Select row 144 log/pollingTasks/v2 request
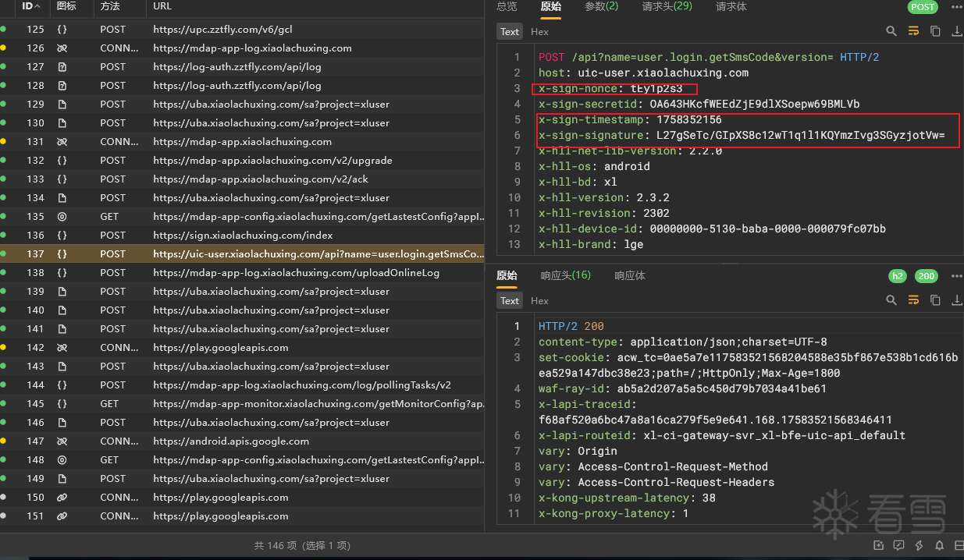The height and width of the screenshot is (560, 964). click(x=242, y=385)
